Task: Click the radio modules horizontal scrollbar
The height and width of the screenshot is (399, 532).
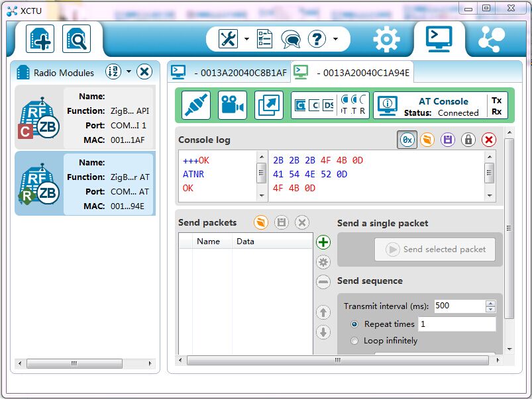Action: 74,363
